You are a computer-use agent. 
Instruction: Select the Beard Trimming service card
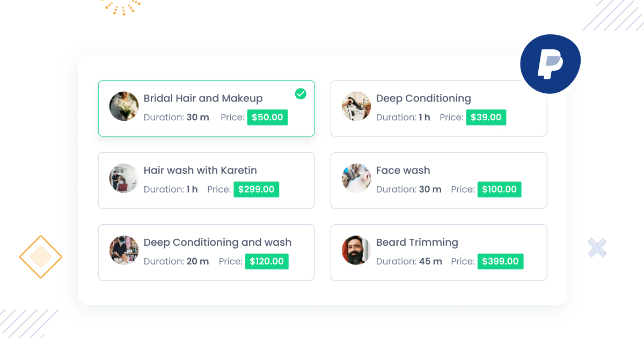coord(438,252)
